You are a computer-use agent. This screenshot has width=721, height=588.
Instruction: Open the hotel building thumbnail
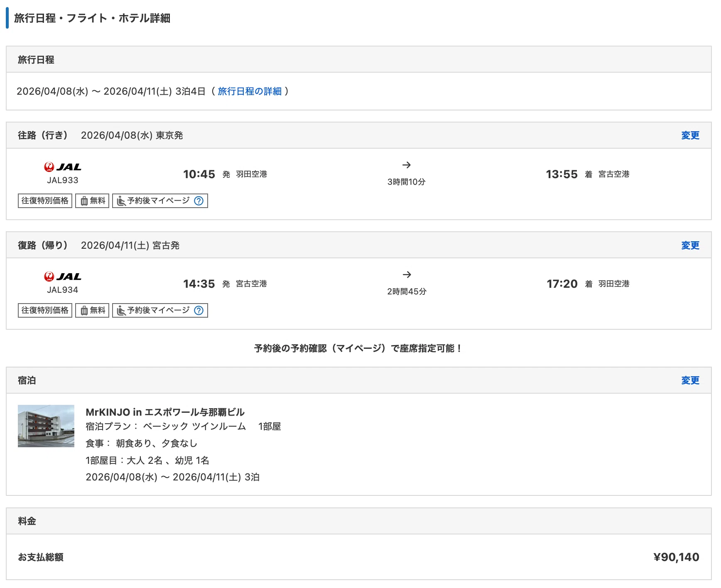coord(46,426)
